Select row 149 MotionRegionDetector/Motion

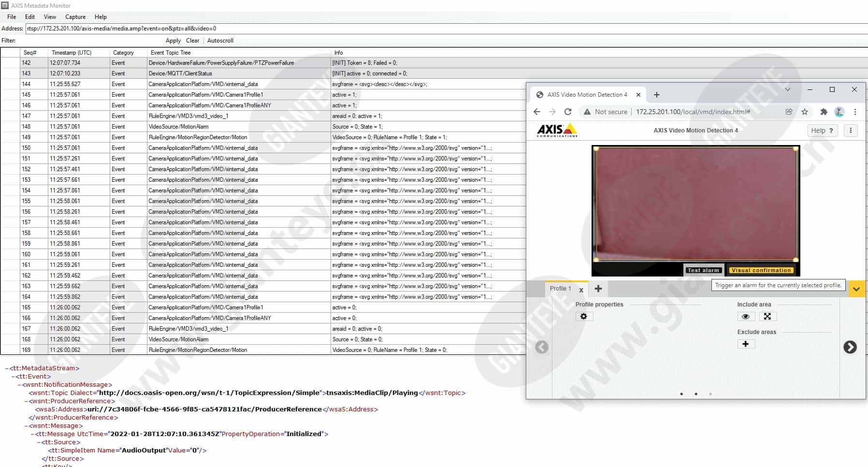[x=263, y=137]
